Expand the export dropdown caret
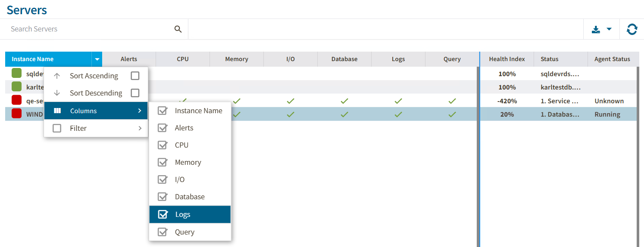 [x=609, y=29]
